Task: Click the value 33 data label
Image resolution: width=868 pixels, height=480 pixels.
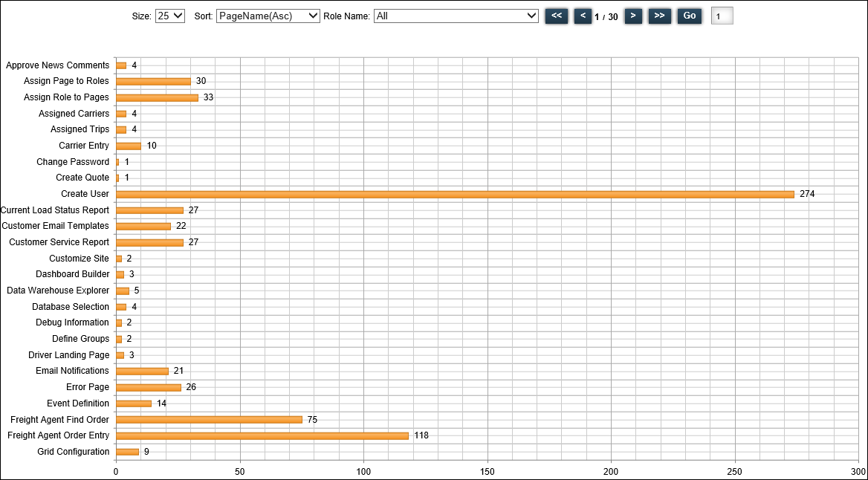Action: (x=208, y=97)
